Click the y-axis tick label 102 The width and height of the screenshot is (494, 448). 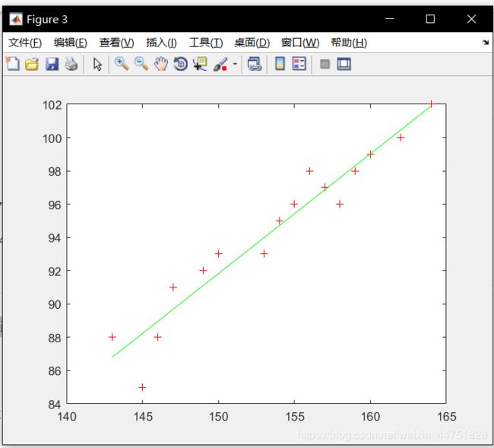point(52,105)
